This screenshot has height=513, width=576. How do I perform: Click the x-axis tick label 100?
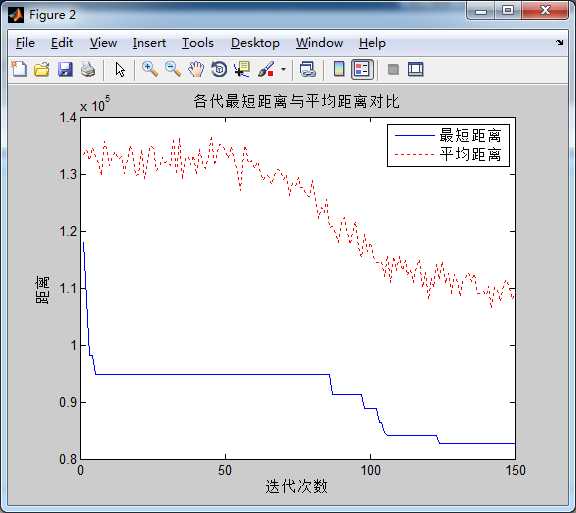pyautogui.click(x=370, y=470)
